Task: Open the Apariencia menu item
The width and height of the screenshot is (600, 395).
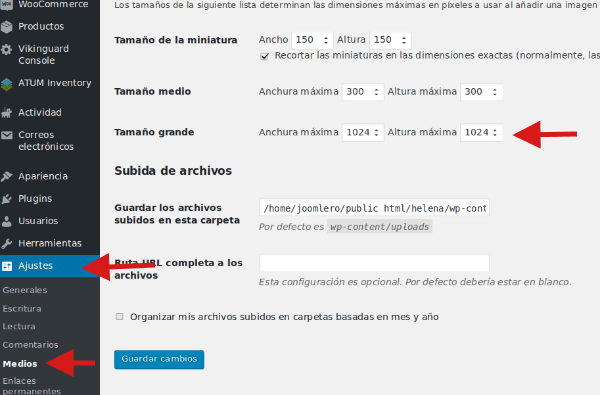Action: 43,176
